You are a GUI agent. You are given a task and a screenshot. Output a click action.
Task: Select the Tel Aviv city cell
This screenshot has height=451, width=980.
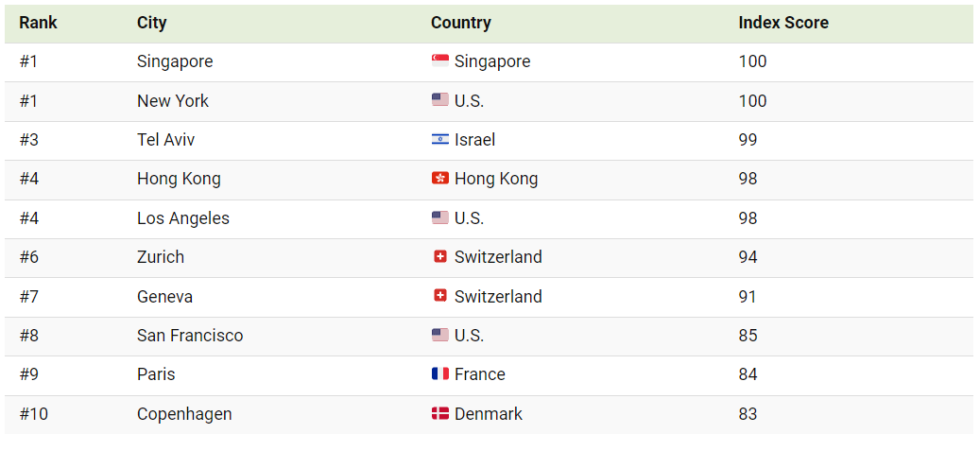(165, 140)
